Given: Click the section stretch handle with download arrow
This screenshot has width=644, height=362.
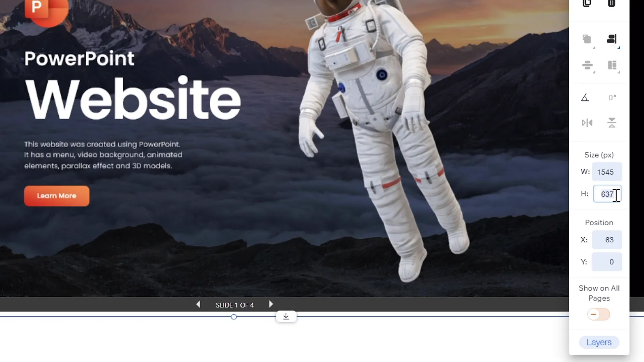Looking at the screenshot, I should point(286,316).
